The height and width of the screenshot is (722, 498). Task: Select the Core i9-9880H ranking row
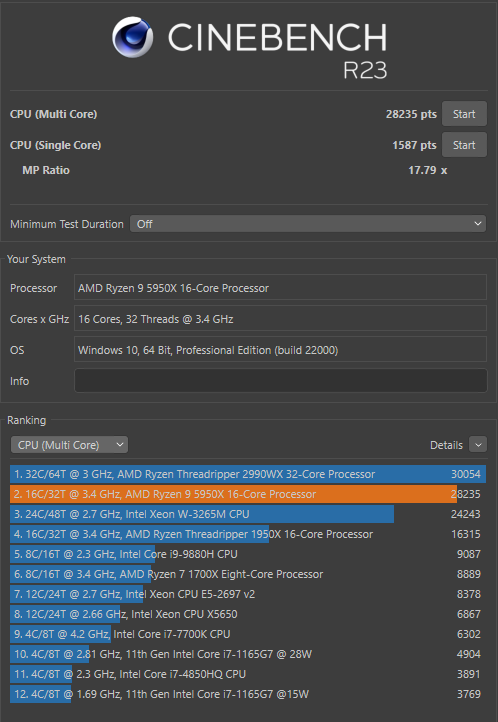[x=248, y=554]
